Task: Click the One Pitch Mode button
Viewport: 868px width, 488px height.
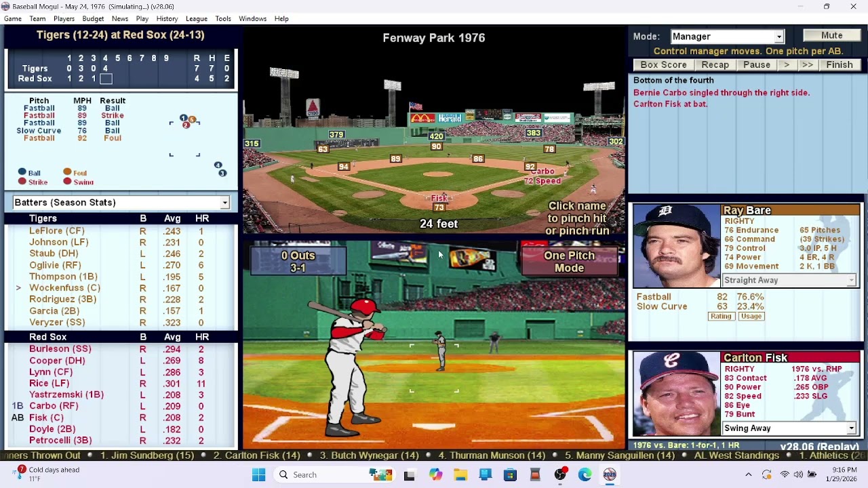Action: point(569,262)
